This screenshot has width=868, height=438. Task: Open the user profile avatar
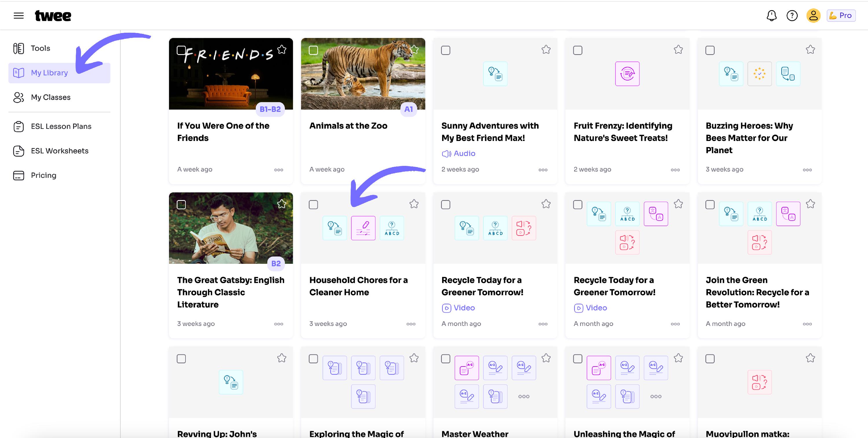coord(813,16)
